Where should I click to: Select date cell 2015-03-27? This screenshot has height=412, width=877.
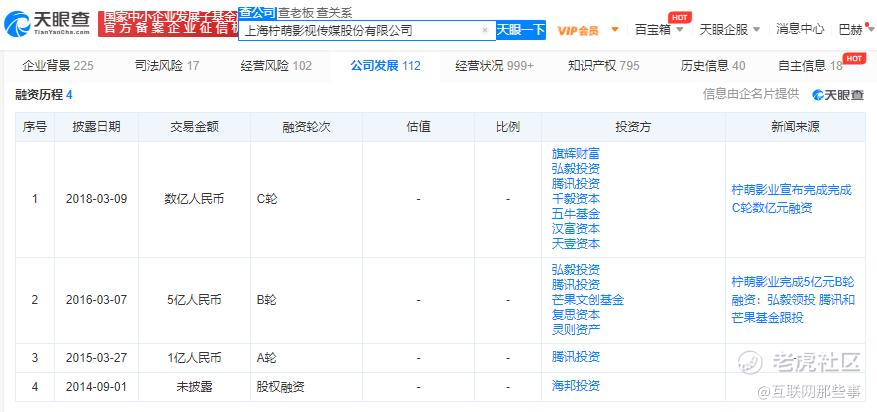(x=96, y=358)
